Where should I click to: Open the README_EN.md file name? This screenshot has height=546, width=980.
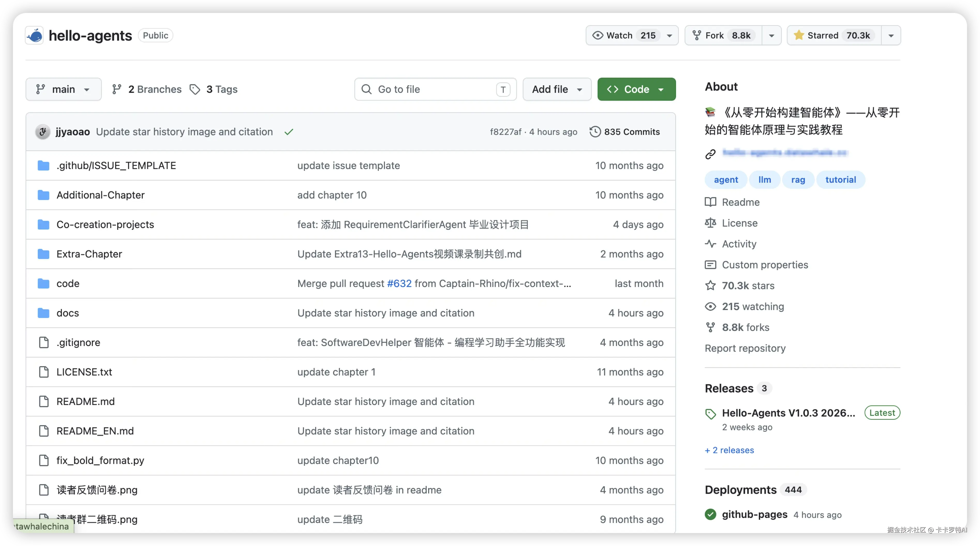[95, 431]
